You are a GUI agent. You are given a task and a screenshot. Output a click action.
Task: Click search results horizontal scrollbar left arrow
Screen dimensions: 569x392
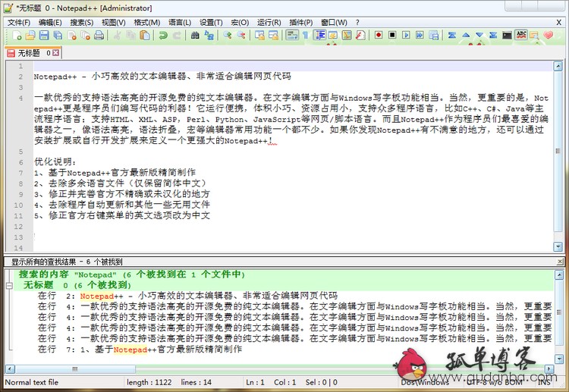tap(10, 369)
